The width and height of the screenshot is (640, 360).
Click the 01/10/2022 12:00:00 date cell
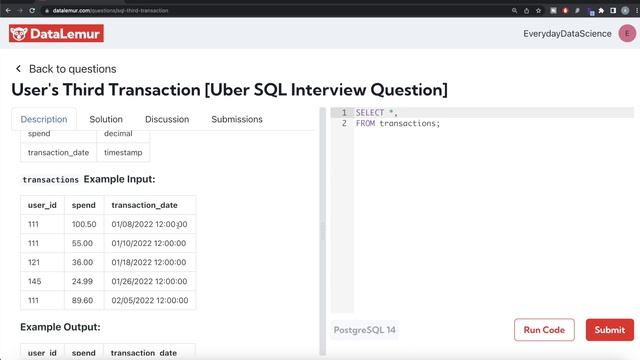pos(149,243)
